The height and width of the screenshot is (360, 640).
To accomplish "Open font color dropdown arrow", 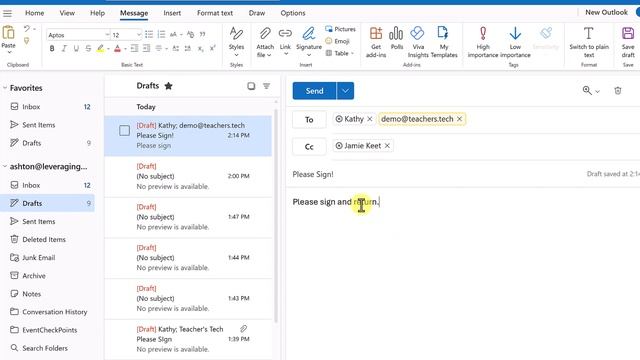I will [x=125, y=49].
